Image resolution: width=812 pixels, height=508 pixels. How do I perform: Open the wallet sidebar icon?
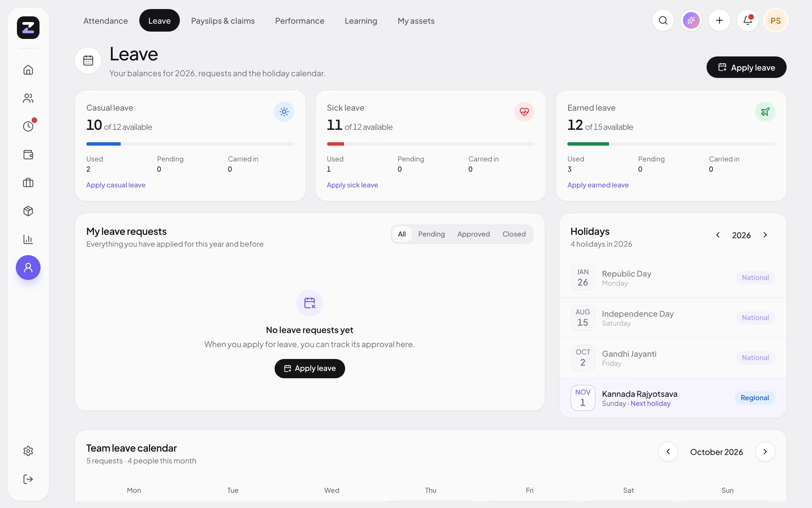click(28, 154)
